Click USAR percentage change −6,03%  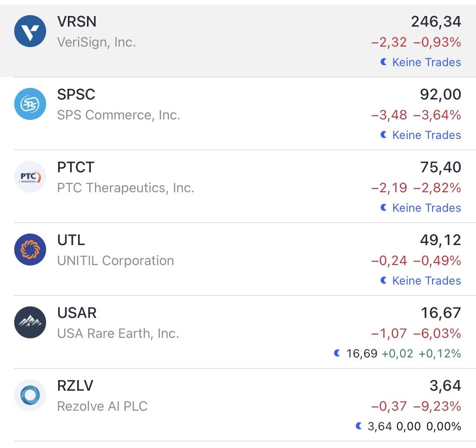[437, 333]
